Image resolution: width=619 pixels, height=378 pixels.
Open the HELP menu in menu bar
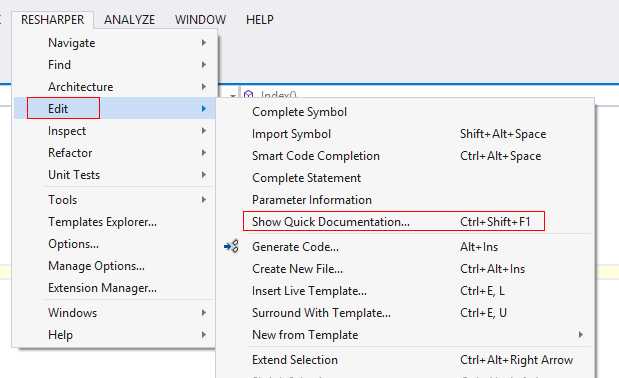point(260,19)
